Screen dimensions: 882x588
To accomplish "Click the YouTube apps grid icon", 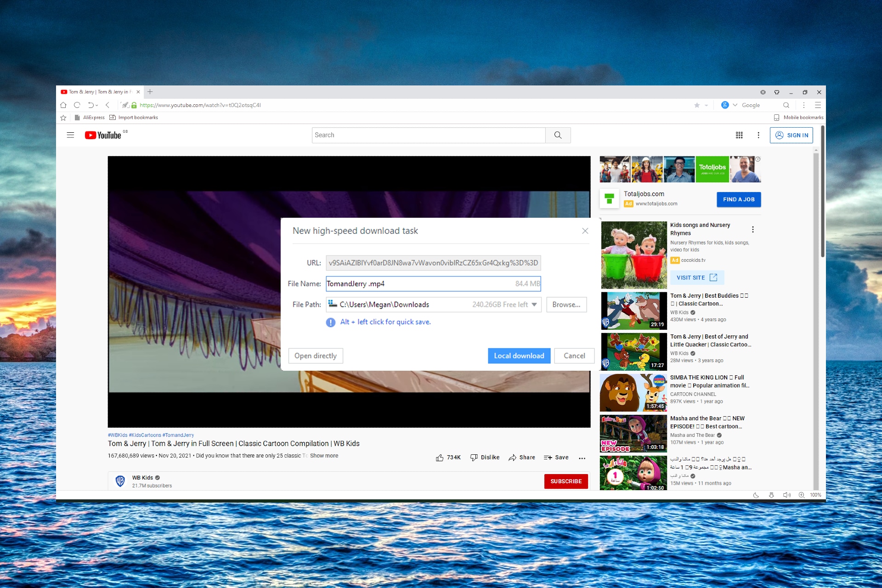I will point(740,135).
